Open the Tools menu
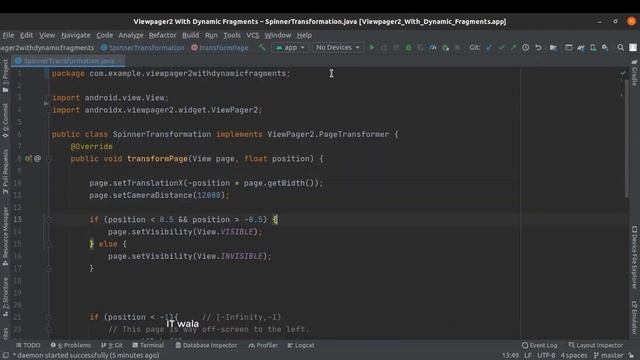 coord(231,36)
